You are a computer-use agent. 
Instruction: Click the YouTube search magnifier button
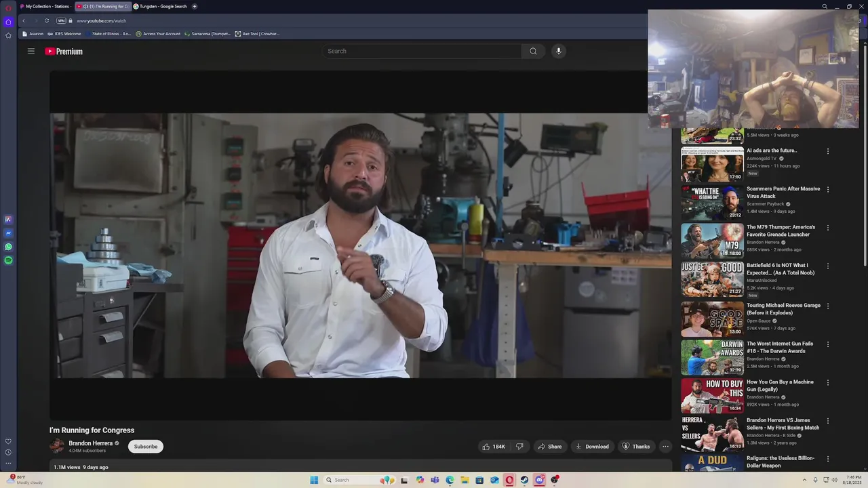point(533,51)
